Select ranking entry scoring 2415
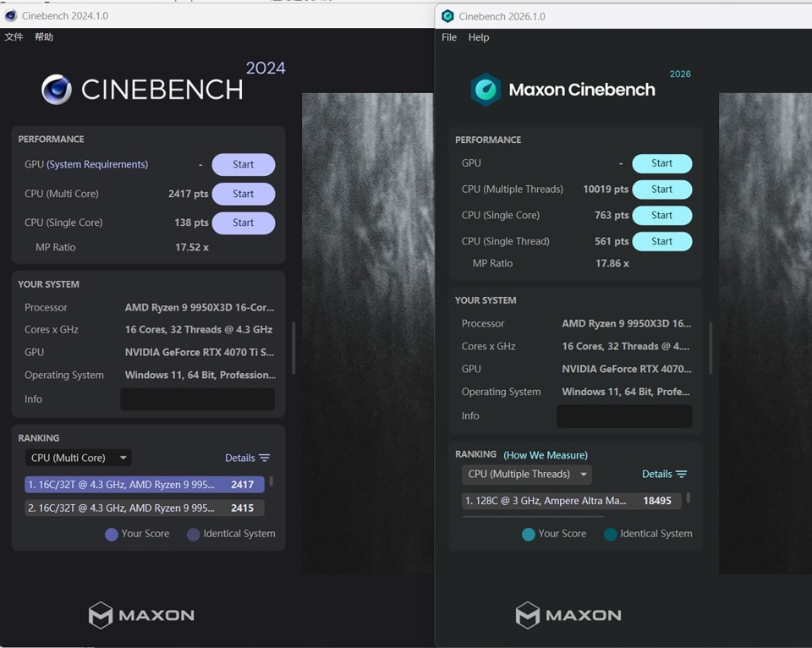 click(x=145, y=508)
